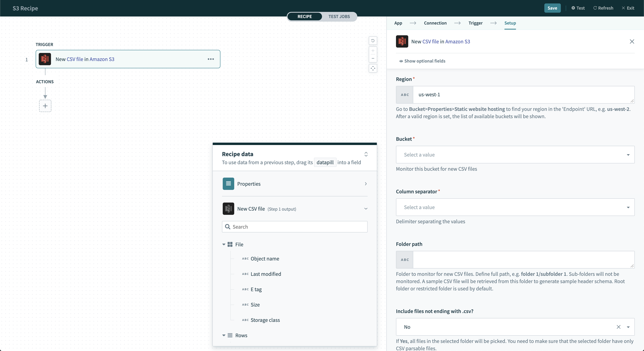Click the Amazon S3 trigger icon

pos(44,59)
